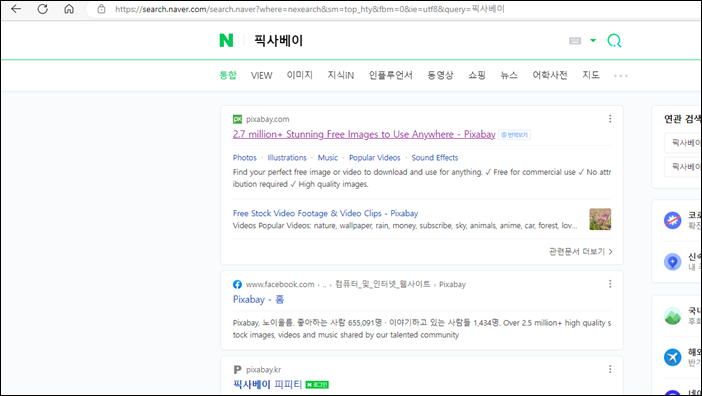Reload the page with the refresh icon
This screenshot has height=396, width=702.
coord(43,9)
